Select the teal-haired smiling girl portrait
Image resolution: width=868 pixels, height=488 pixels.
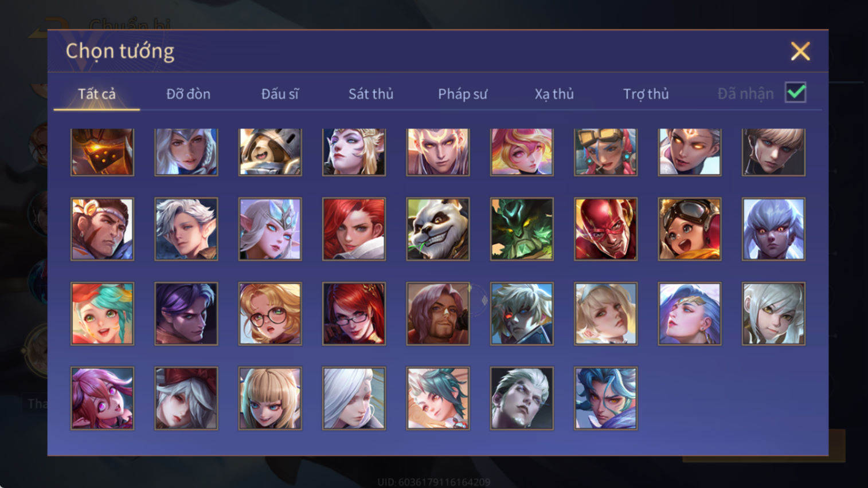click(102, 314)
